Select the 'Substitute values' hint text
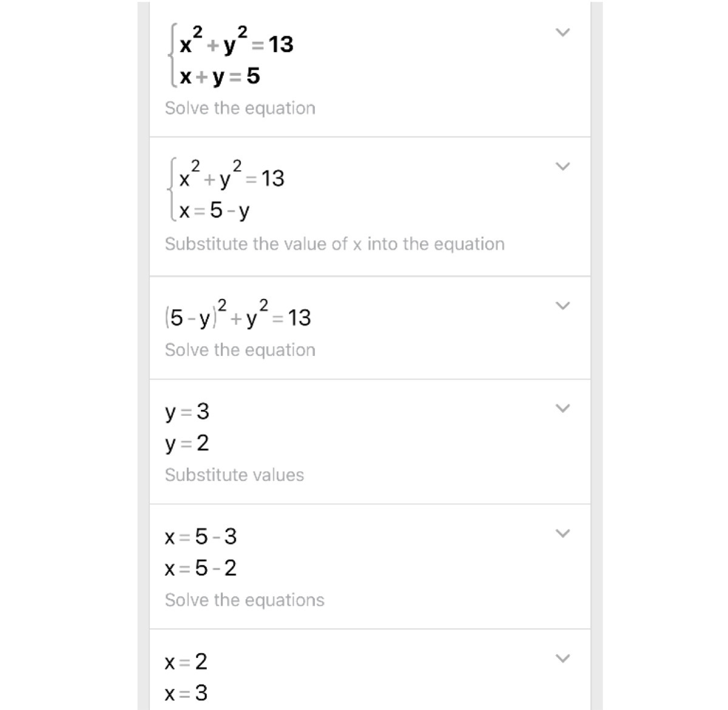Image resolution: width=728 pixels, height=710 pixels. pyautogui.click(x=234, y=475)
